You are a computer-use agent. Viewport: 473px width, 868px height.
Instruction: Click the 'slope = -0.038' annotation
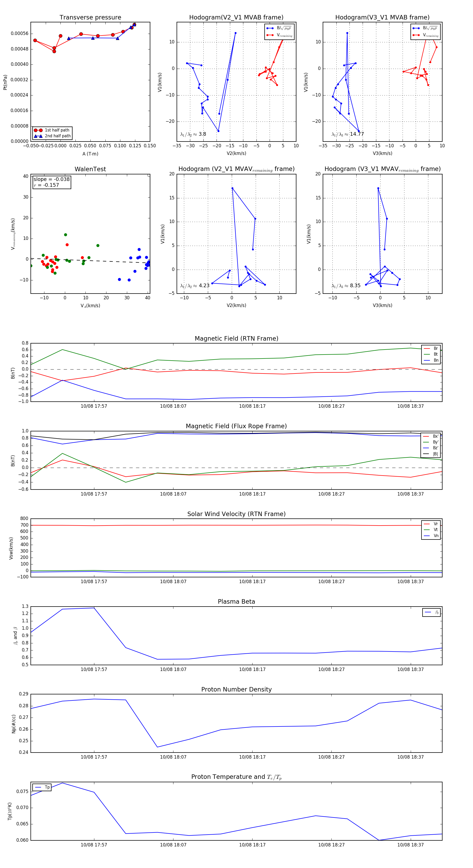[x=52, y=179]
